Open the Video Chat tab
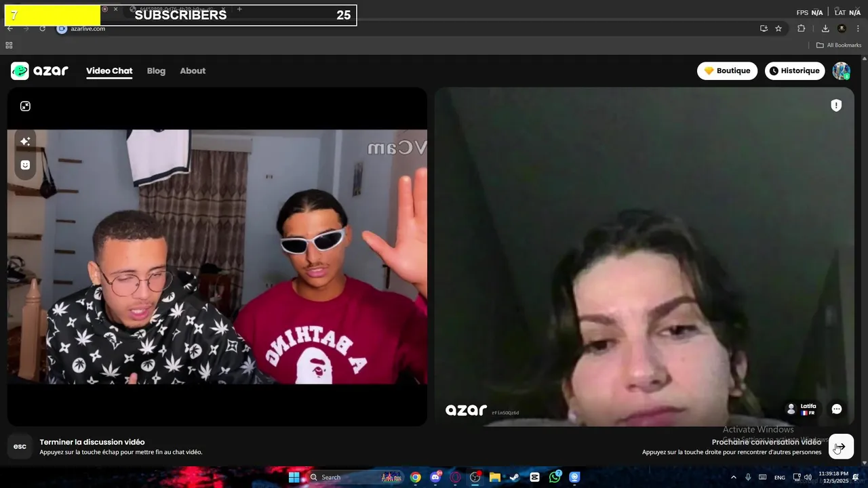Screen dimensions: 868x488 tap(109, 70)
